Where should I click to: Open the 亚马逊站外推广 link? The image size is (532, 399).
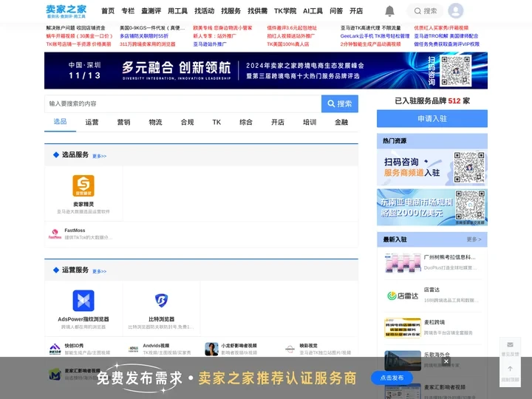(210, 44)
